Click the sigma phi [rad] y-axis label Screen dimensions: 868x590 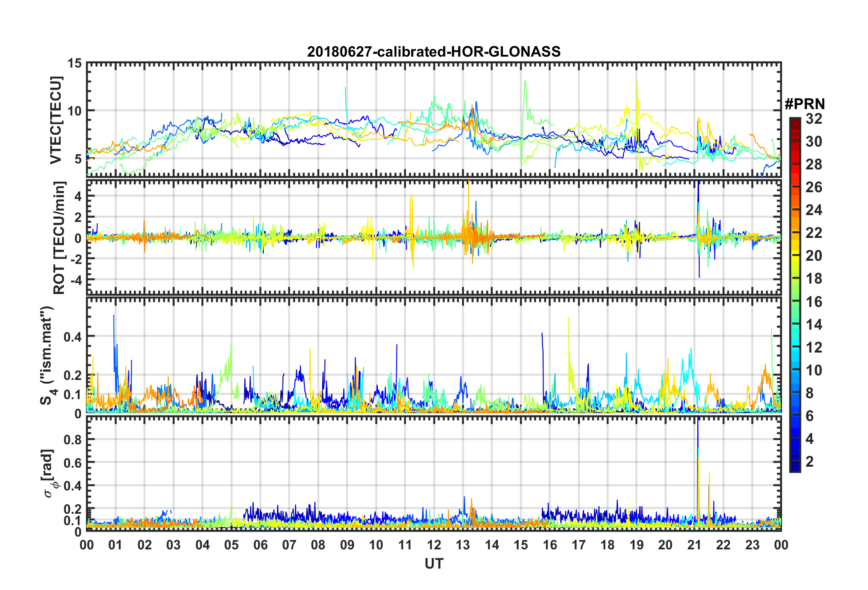48,474
